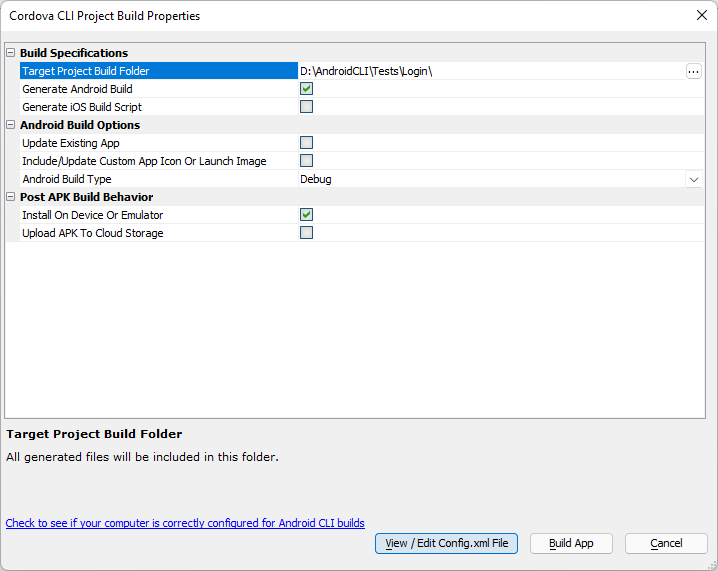Select Include/Update Custom App Icon Or Launch Image label
718x571 pixels.
click(144, 161)
